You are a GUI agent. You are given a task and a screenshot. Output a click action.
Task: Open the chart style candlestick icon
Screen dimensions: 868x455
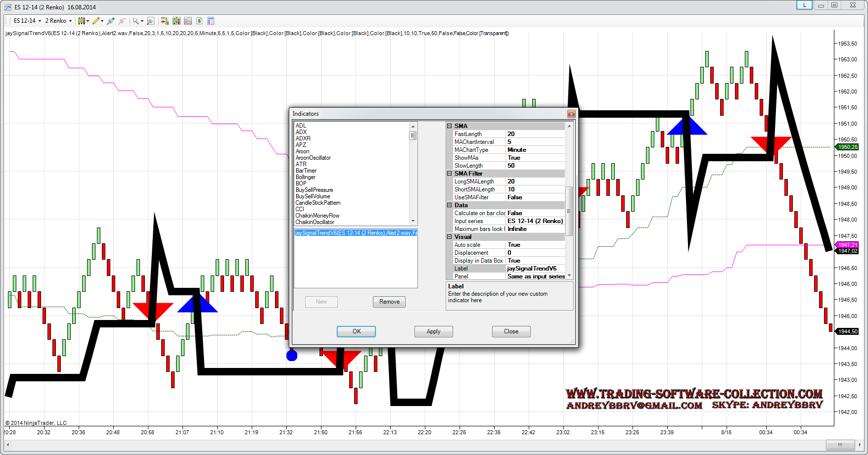(82, 21)
